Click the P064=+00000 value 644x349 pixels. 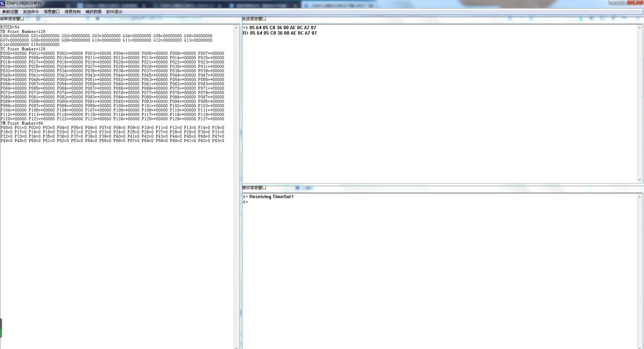click(x=13, y=88)
